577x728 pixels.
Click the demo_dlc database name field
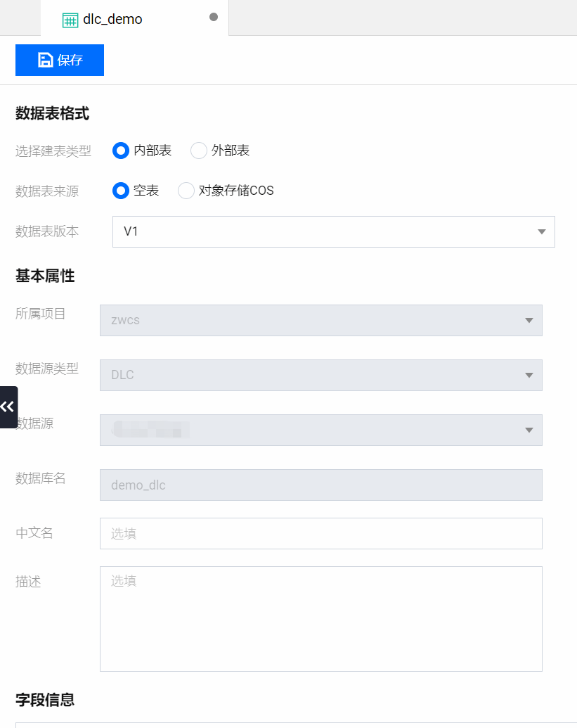(x=320, y=485)
